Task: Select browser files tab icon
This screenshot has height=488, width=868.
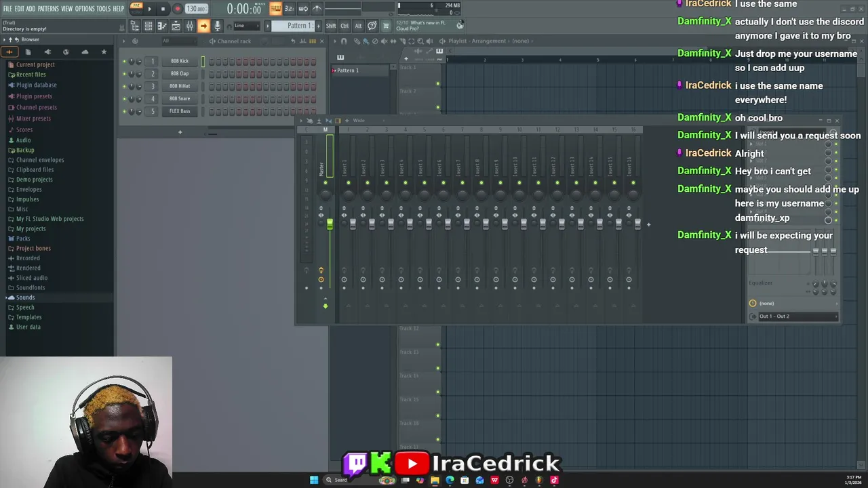Action: pos(28,52)
